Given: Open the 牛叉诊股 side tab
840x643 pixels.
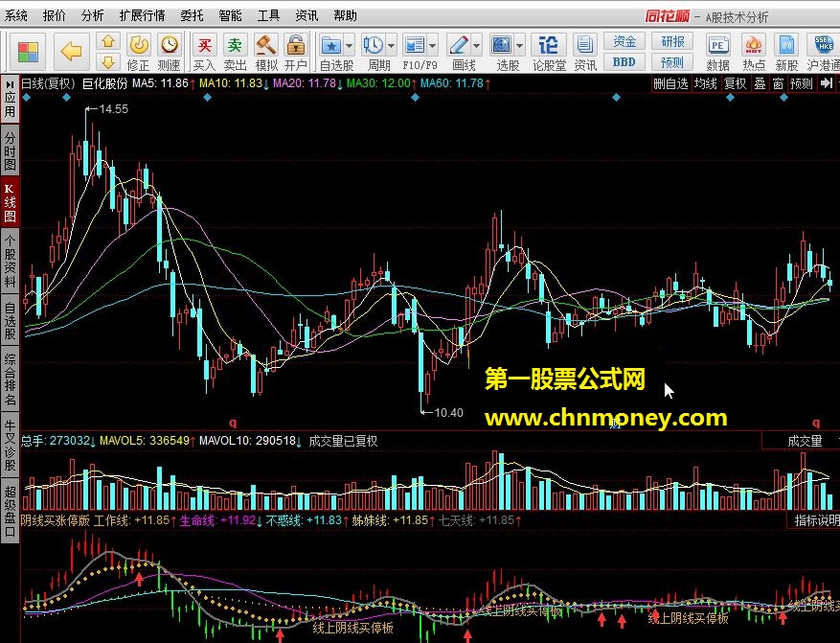Looking at the screenshot, I should [x=10, y=445].
